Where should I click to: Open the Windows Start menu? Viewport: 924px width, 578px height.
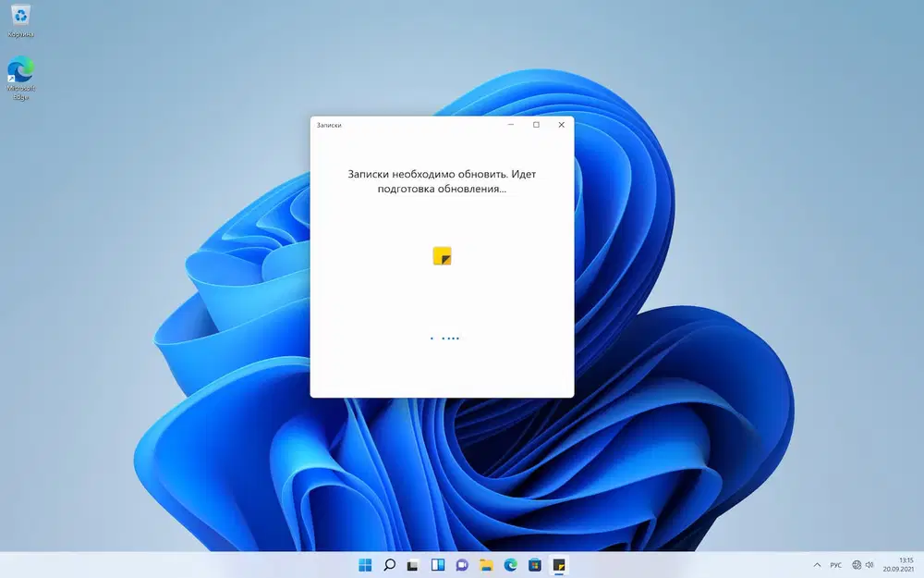(x=365, y=565)
